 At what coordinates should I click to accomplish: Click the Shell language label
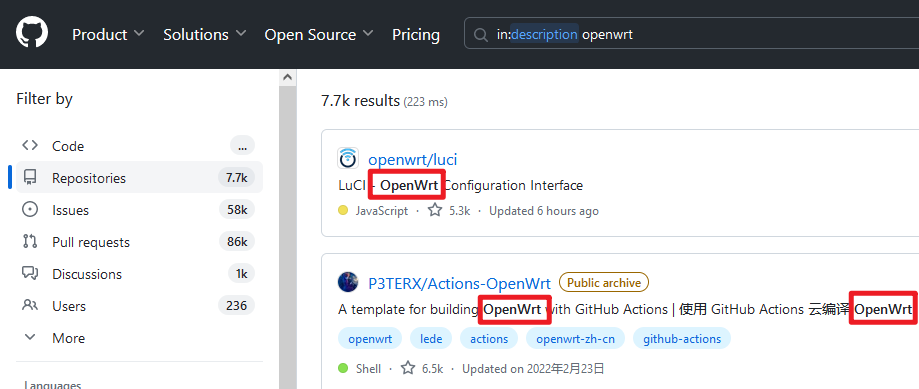(x=368, y=369)
